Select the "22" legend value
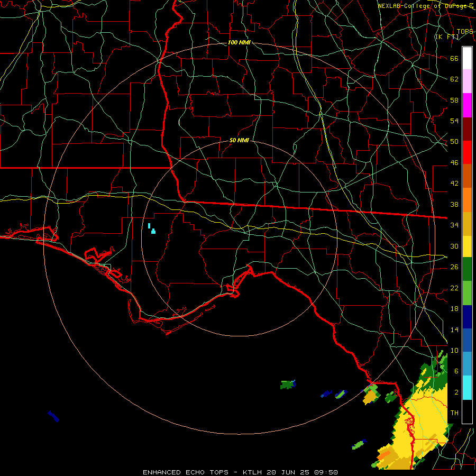 pos(454,288)
